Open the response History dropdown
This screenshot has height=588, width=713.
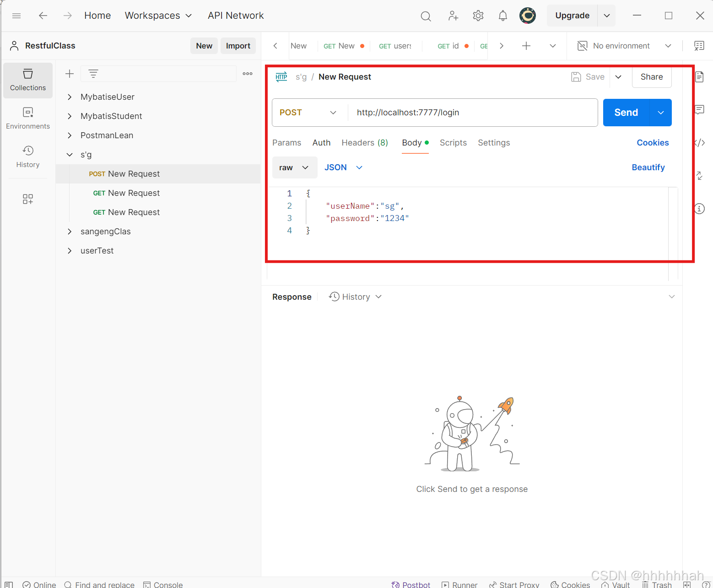click(355, 297)
